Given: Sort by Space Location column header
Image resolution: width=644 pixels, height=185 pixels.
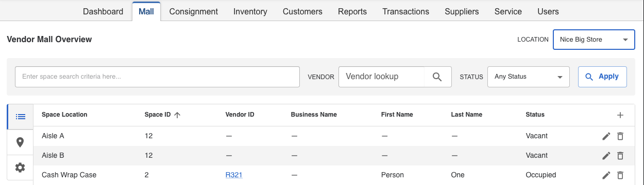Looking at the screenshot, I should (x=64, y=115).
